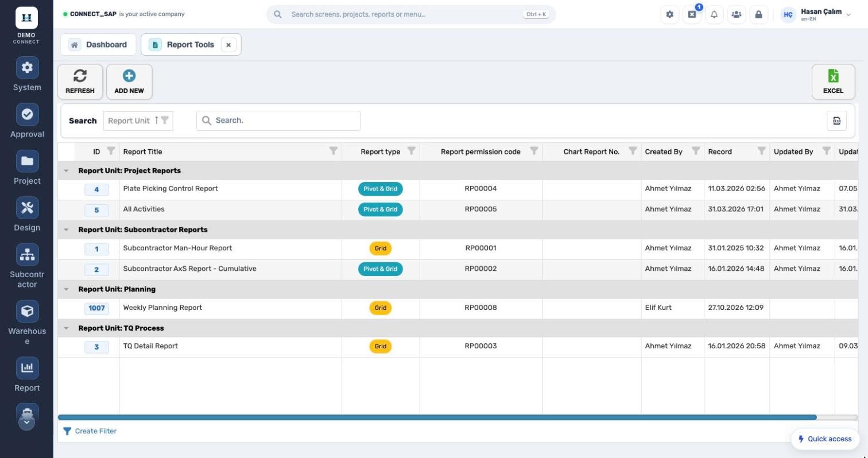
Task: Filter the Report permission code column
Action: 534,151
